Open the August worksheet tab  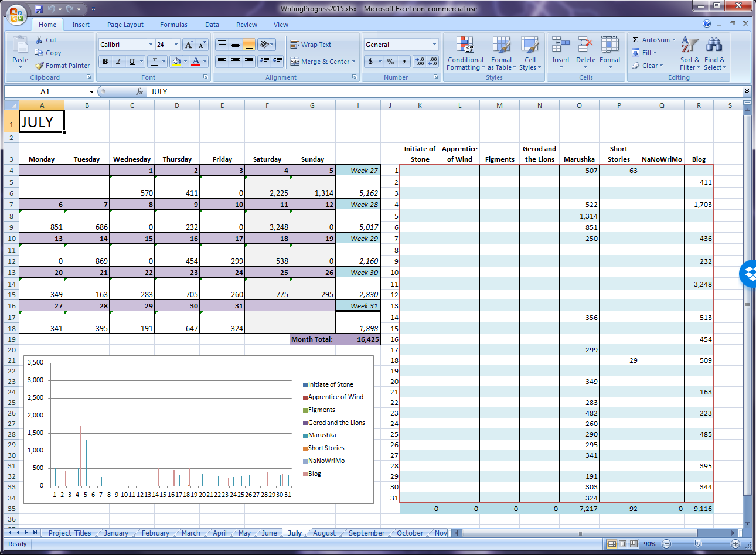click(x=324, y=533)
